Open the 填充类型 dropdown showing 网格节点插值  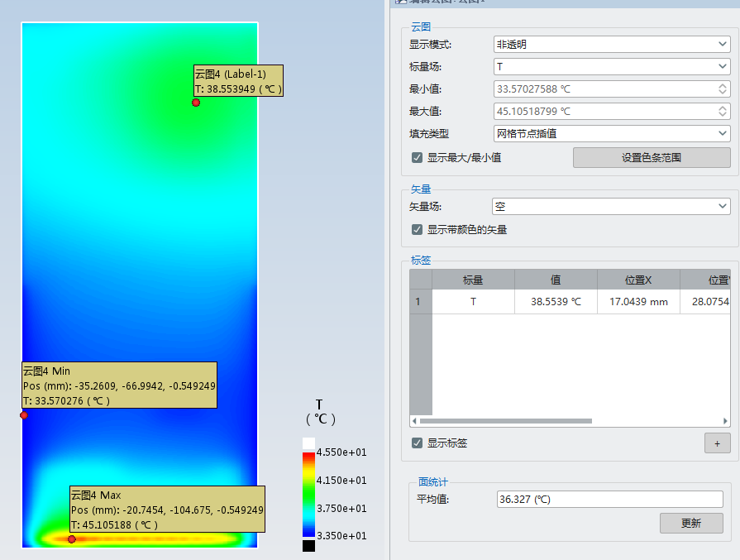(x=612, y=134)
